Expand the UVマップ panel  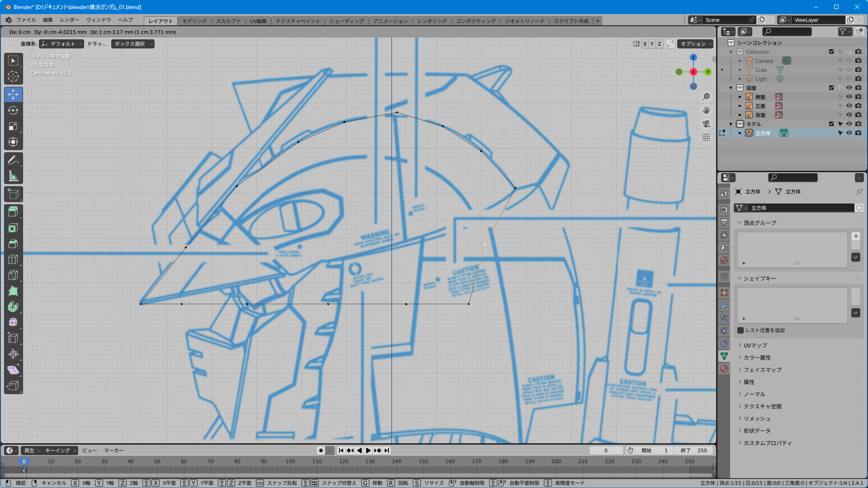click(755, 345)
